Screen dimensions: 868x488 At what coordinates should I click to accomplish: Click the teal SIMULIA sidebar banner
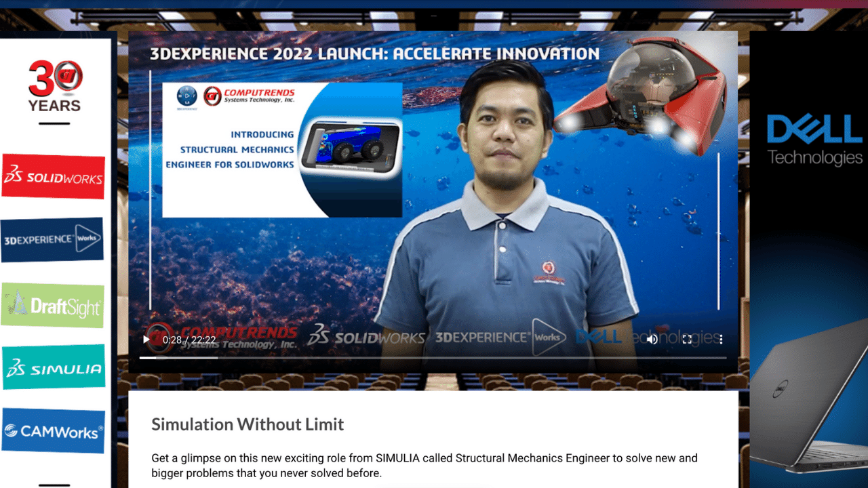pos(54,367)
